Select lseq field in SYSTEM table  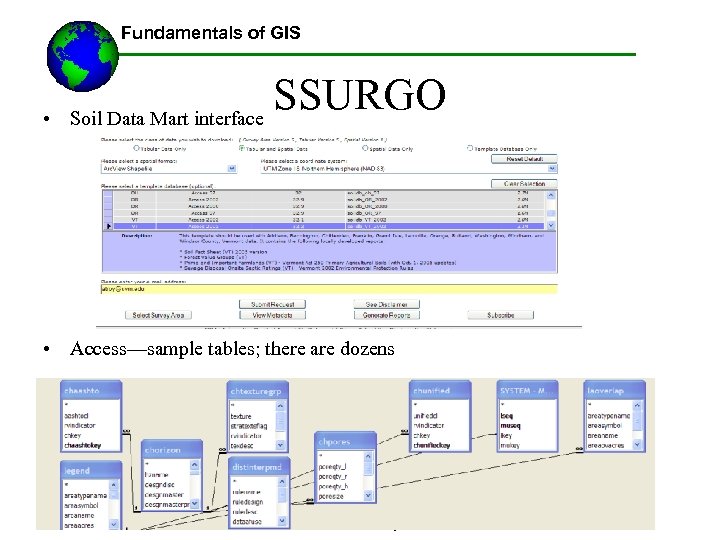(506, 416)
